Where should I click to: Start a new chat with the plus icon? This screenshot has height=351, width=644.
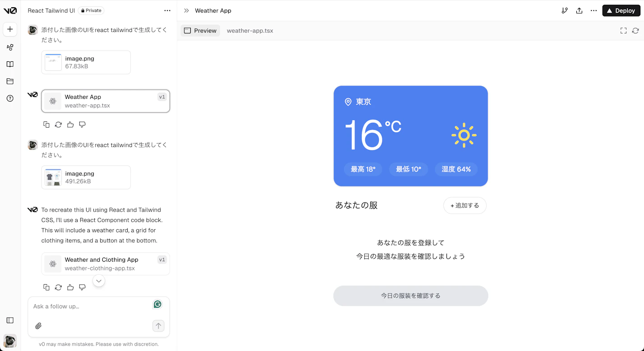[x=10, y=29]
